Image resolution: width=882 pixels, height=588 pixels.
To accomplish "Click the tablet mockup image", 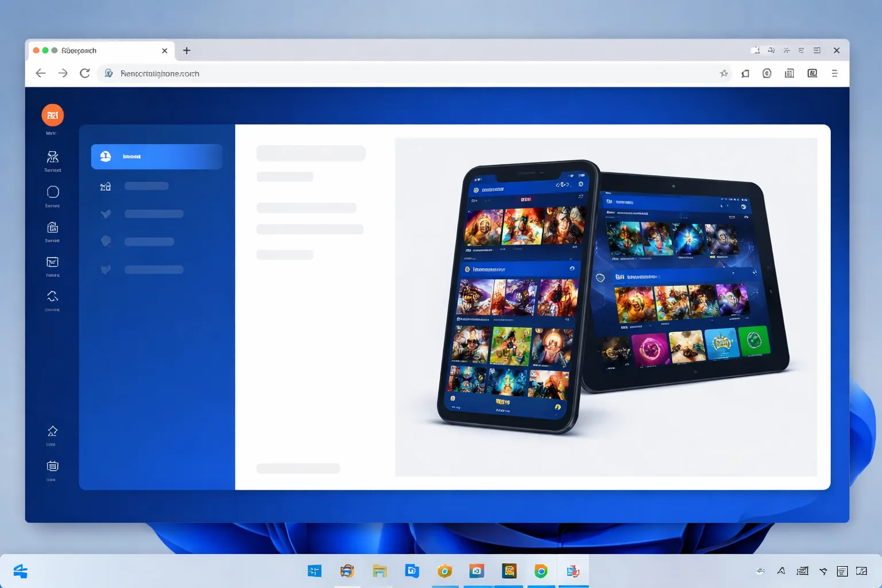I will tap(686, 281).
